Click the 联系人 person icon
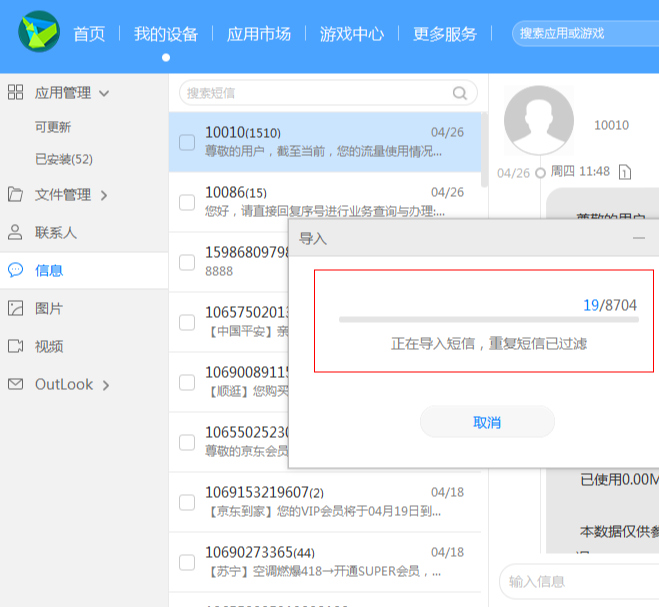 click(x=15, y=232)
